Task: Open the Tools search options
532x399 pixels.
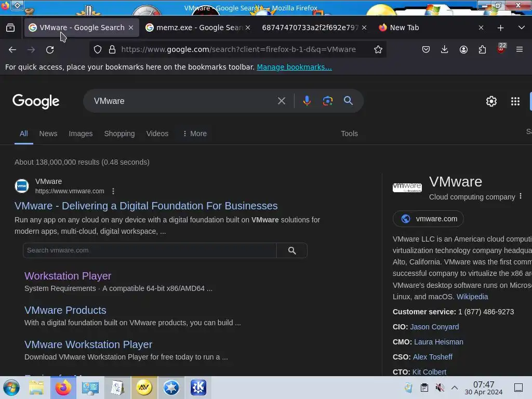Action: point(349,134)
